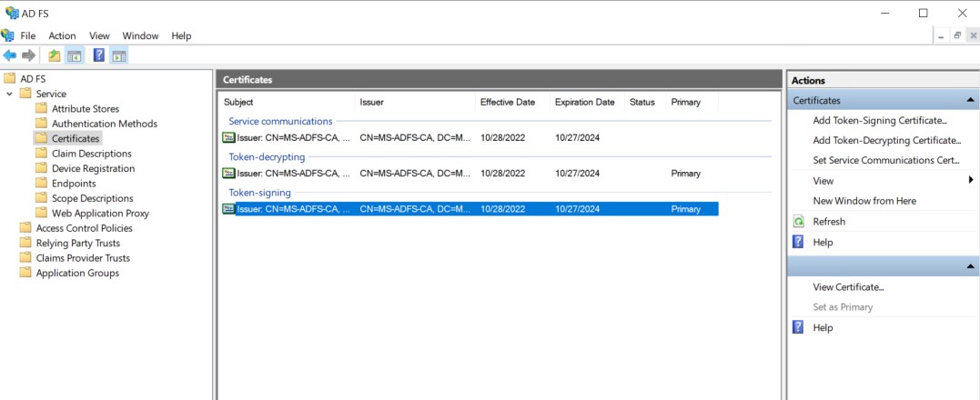Click the Endpoints folder icon
980x400 pixels.
tap(41, 183)
